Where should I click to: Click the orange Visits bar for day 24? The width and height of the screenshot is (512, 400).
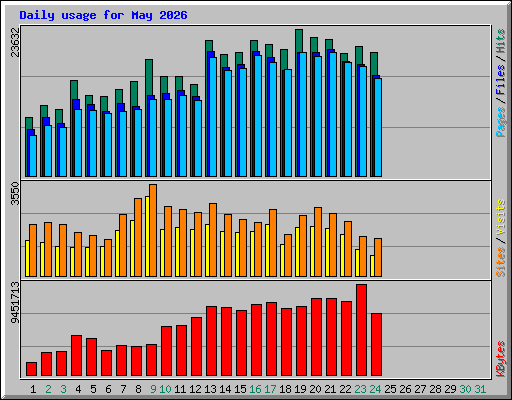click(378, 257)
